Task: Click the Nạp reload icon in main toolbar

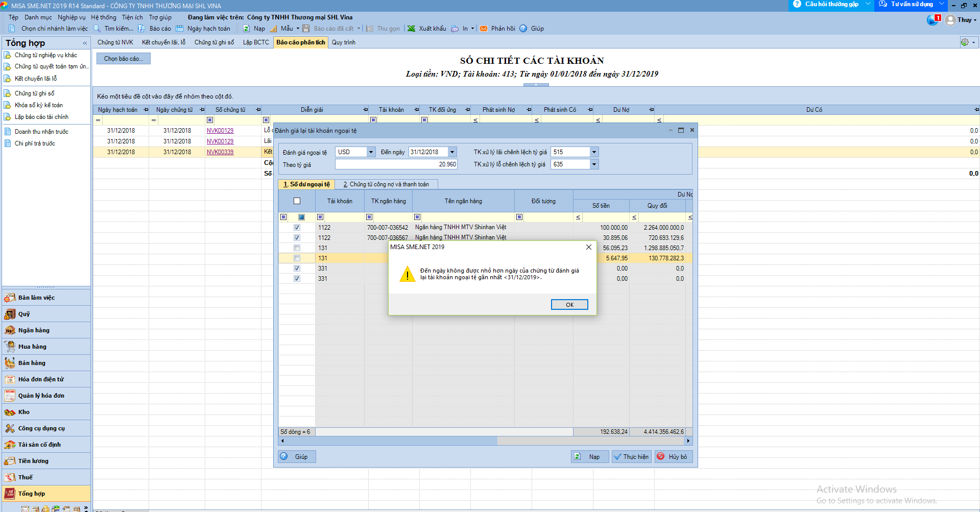Action: [x=246, y=29]
